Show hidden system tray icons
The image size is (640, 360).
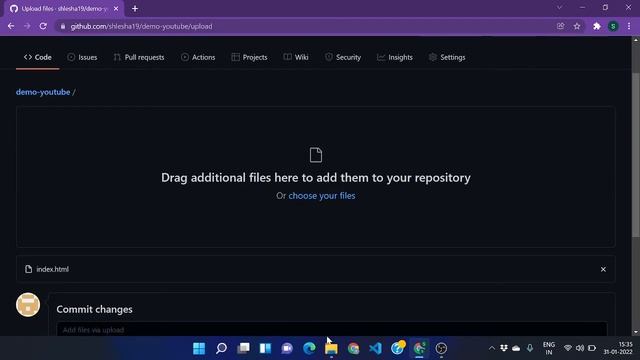[492, 348]
